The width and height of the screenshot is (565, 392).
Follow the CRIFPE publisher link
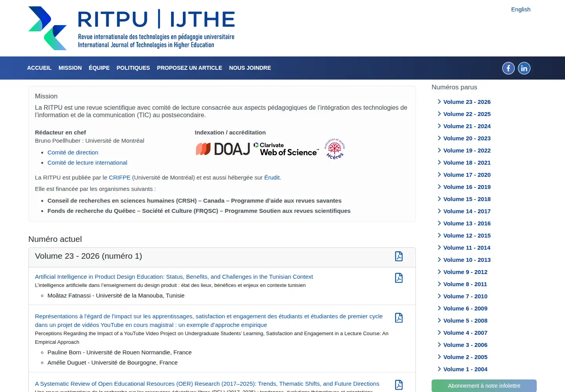coord(120,178)
